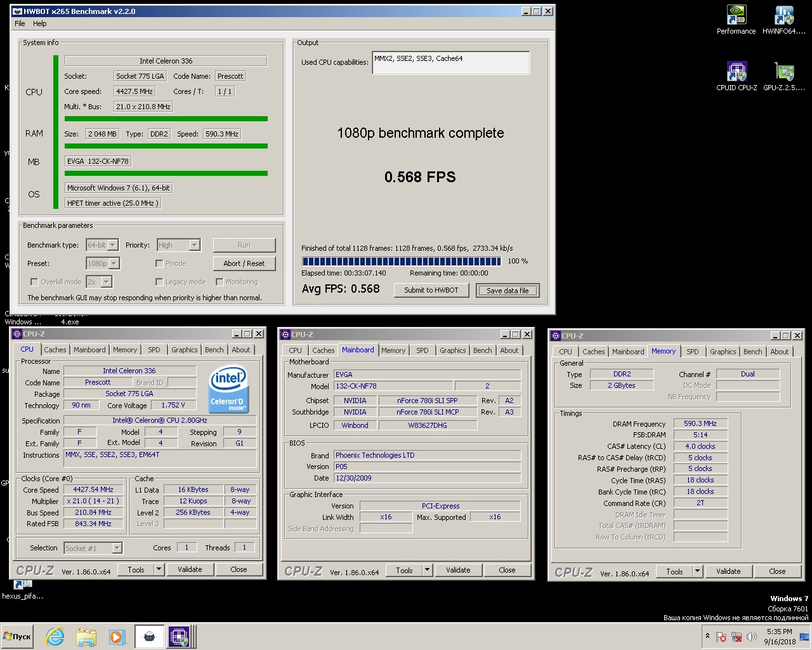Expand Tools arrow in CPU-Z Mainboard window
The width and height of the screenshot is (812, 650).
pos(427,570)
